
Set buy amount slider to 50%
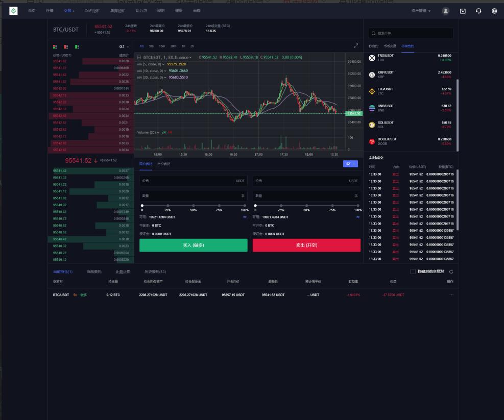tap(194, 205)
